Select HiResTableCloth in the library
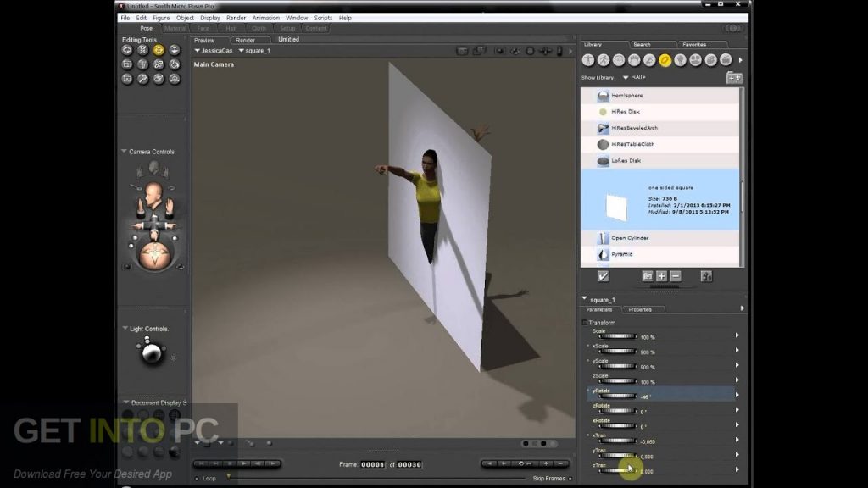The width and height of the screenshot is (868, 488). (659, 144)
